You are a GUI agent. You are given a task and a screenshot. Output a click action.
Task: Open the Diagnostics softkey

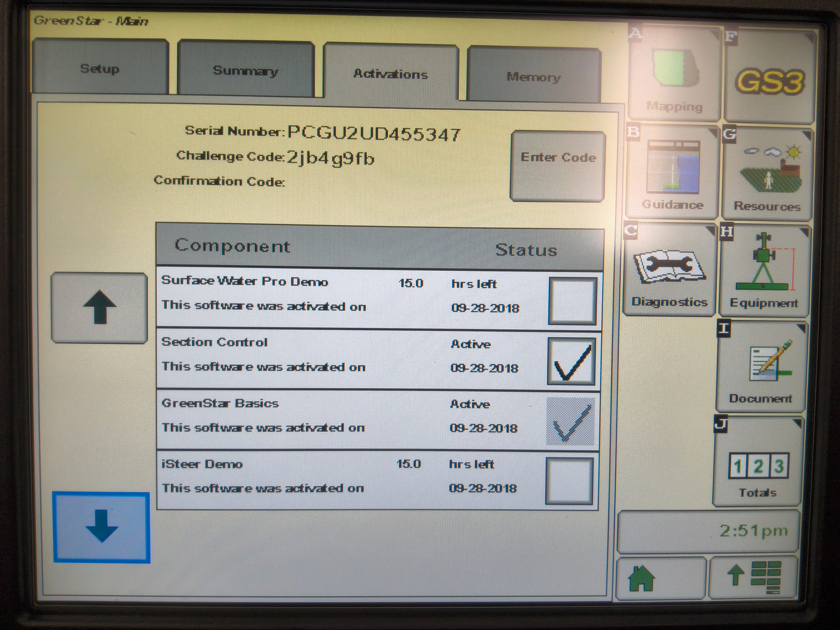[x=670, y=269]
